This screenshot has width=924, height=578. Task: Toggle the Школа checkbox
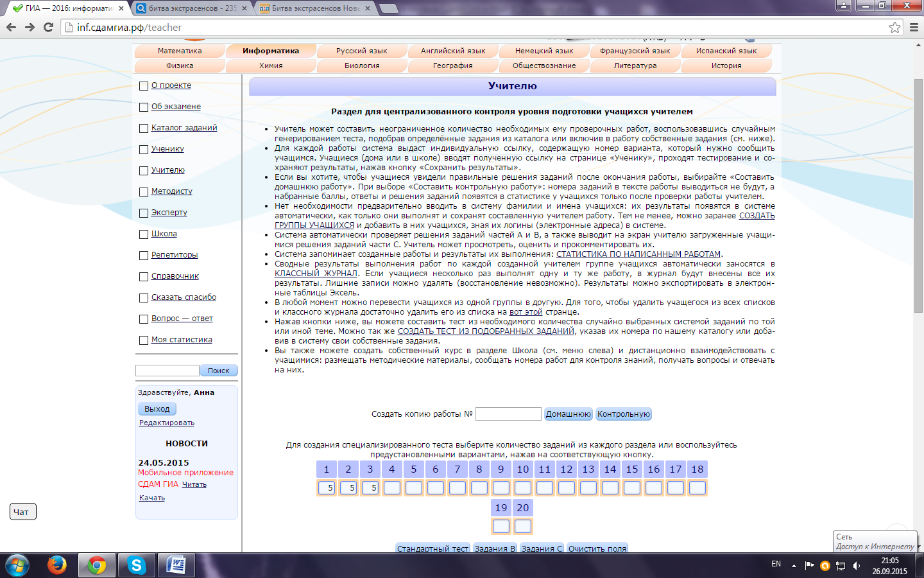(144, 234)
